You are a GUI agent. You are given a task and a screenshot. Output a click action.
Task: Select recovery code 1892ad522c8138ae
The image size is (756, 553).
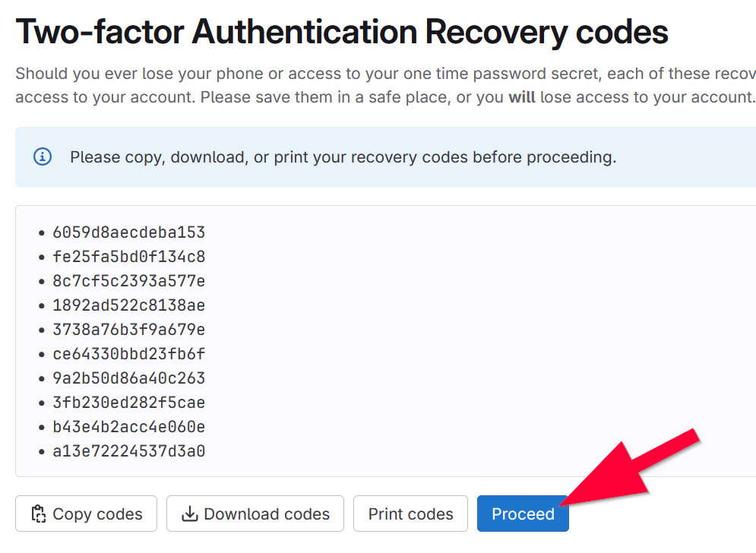pos(128,305)
